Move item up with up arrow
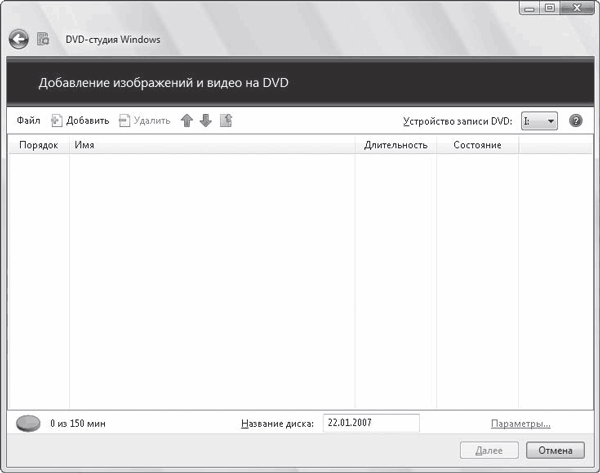The image size is (600, 473). tap(187, 121)
